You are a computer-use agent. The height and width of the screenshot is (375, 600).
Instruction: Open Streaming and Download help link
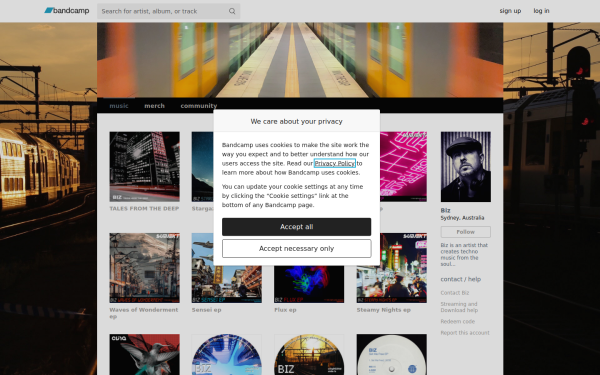click(x=459, y=307)
